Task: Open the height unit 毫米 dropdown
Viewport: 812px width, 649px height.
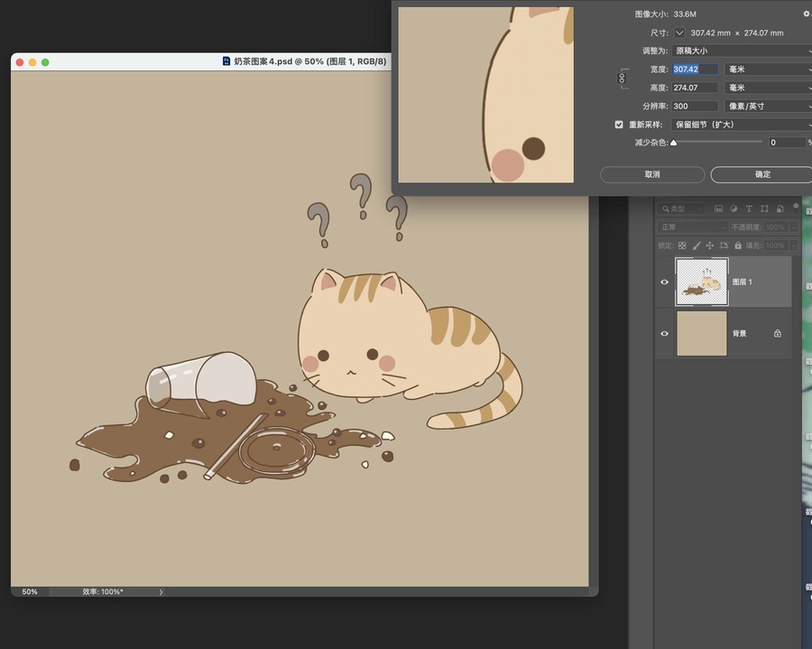Action: pos(768,88)
